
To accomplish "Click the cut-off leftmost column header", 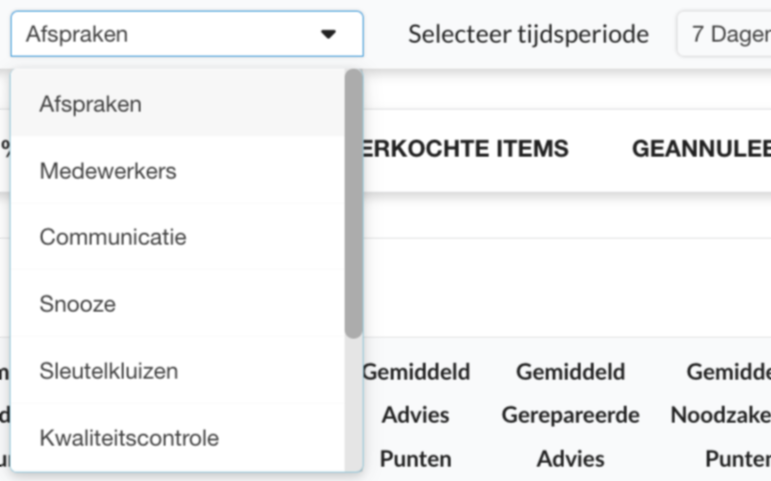I will tap(5, 415).
